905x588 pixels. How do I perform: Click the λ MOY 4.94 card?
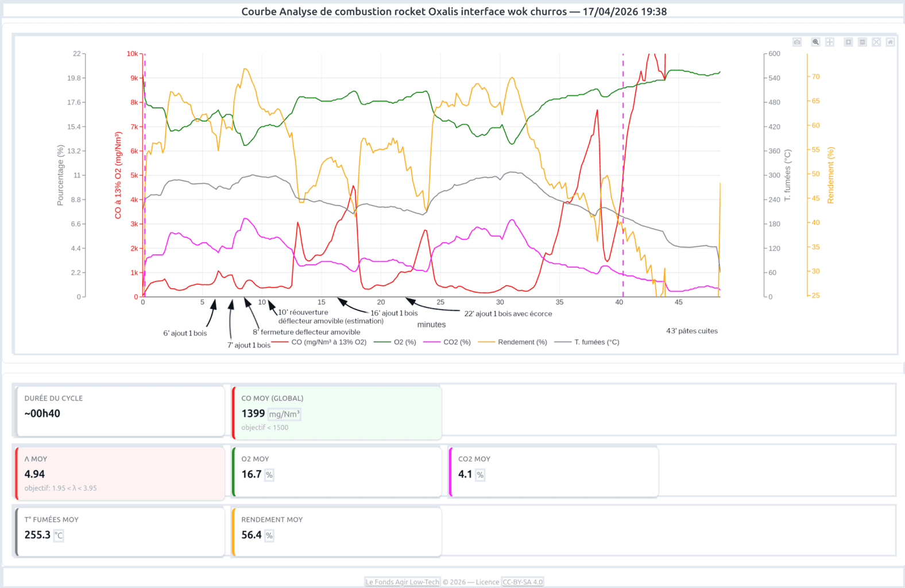click(120, 473)
